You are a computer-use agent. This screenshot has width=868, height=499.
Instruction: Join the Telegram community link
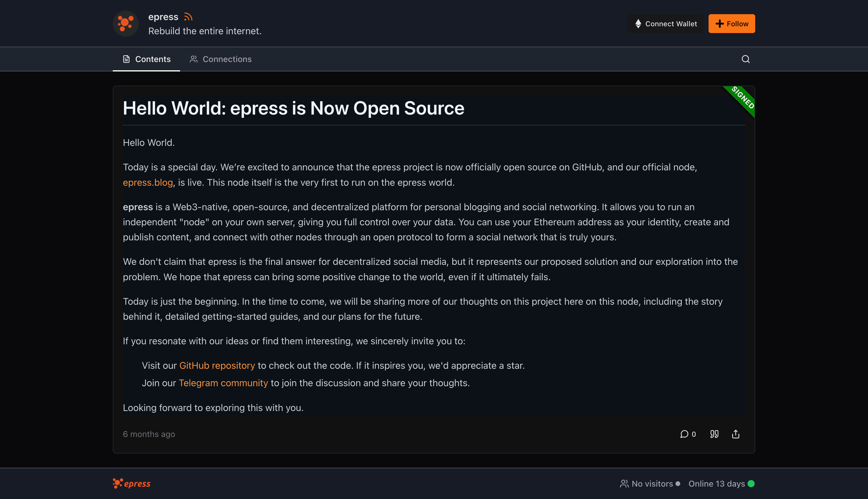tap(223, 383)
